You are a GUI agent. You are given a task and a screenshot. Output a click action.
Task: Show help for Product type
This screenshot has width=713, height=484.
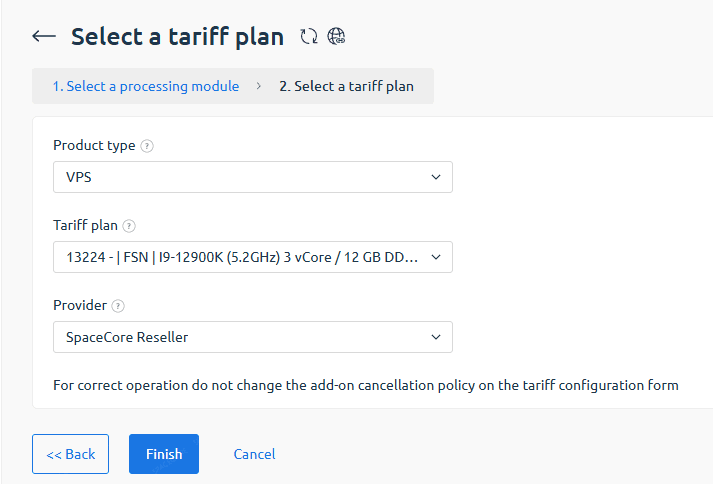[147, 146]
